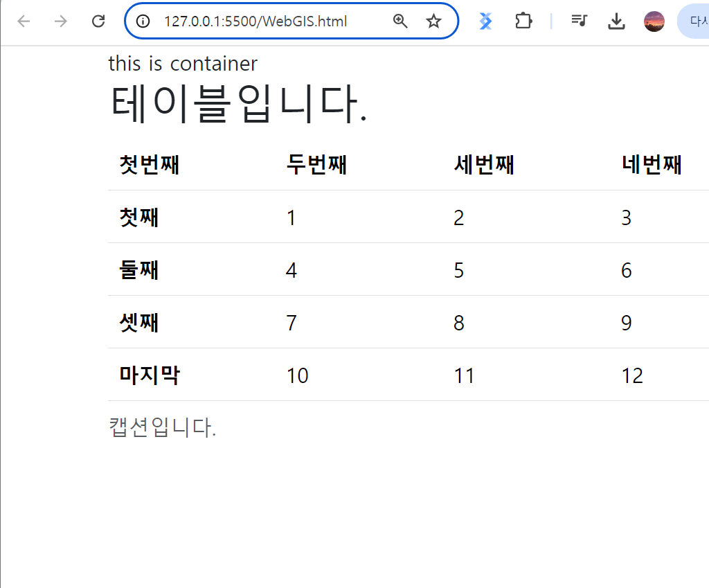Click table cell with value 4
709x588 pixels.
[x=291, y=271]
